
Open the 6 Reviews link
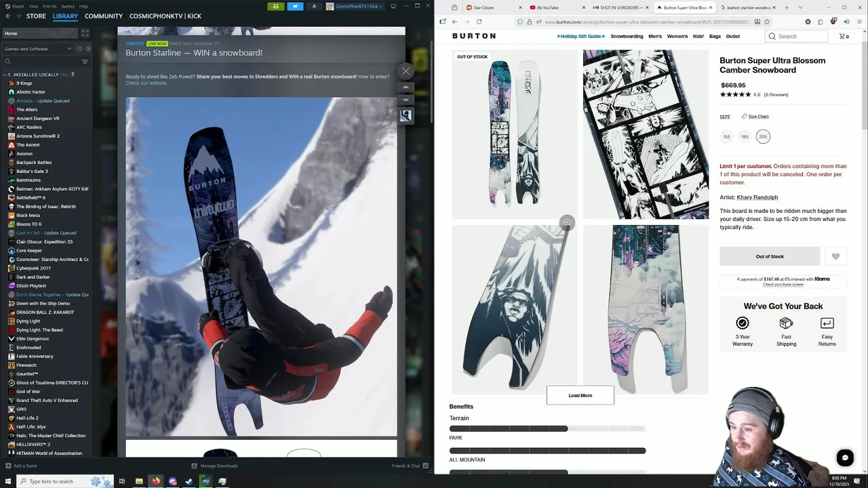click(x=776, y=95)
